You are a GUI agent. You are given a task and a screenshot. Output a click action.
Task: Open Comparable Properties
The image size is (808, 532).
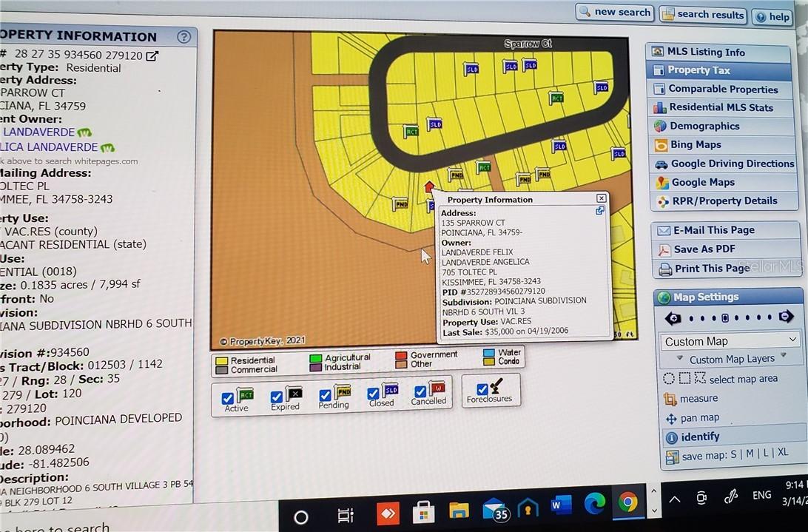[x=720, y=90]
